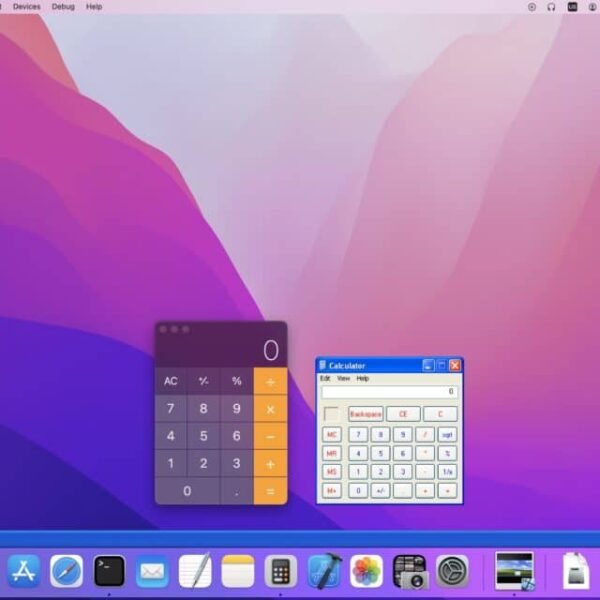Screen dimensions: 600x600
Task: Click the C clear button in Windows Calculator
Action: pos(440,414)
